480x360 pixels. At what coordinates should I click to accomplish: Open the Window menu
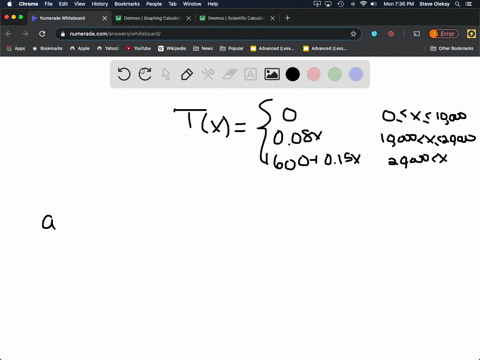192,4
